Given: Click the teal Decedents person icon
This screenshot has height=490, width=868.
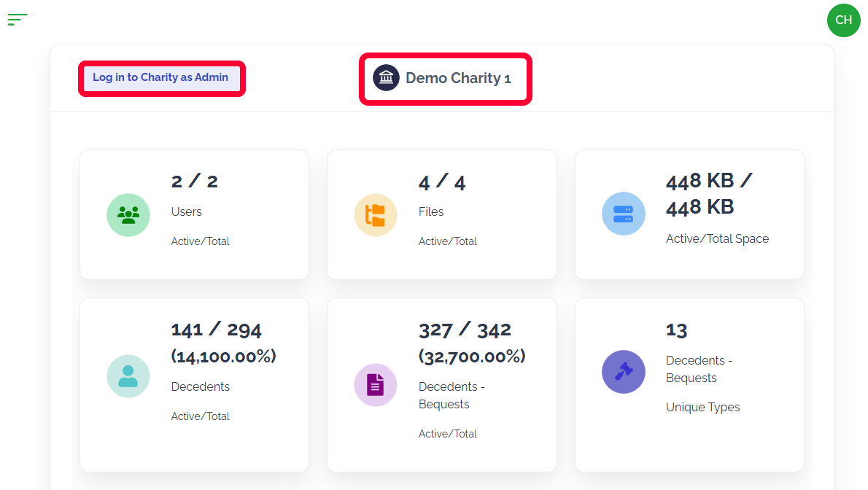Looking at the screenshot, I should [x=128, y=376].
